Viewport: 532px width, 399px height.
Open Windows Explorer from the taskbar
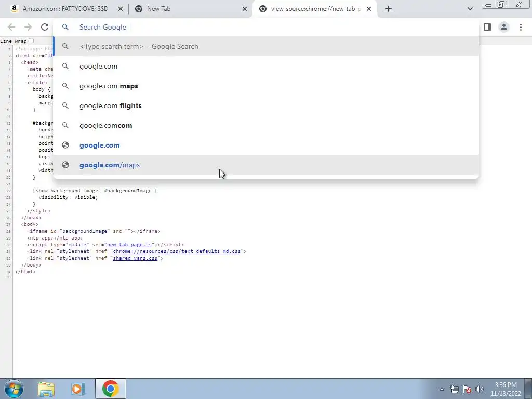(46, 389)
